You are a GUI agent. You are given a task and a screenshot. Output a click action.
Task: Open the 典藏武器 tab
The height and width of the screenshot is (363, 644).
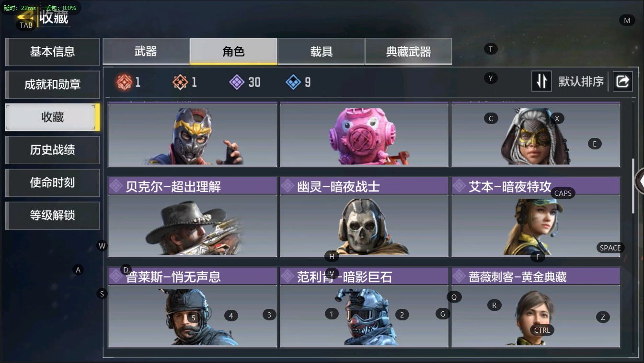pyautogui.click(x=408, y=52)
